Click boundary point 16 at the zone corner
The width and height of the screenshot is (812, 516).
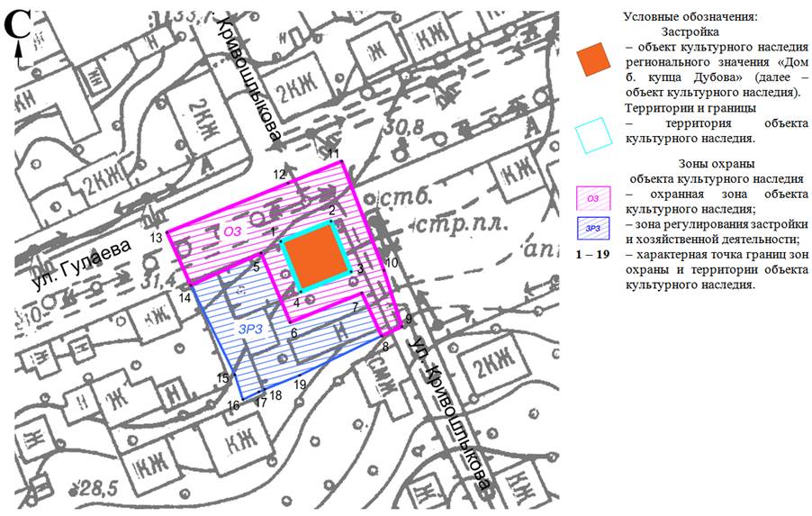click(x=234, y=405)
